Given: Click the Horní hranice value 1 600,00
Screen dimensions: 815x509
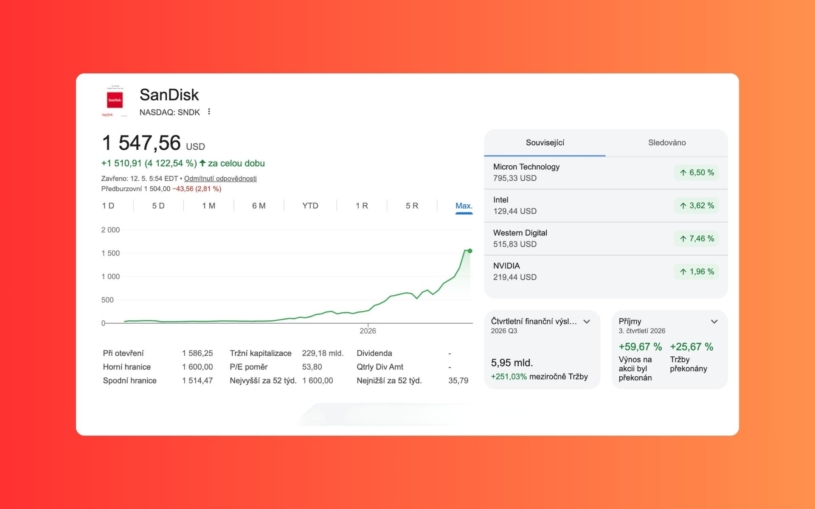Looking at the screenshot, I should click(x=197, y=367).
